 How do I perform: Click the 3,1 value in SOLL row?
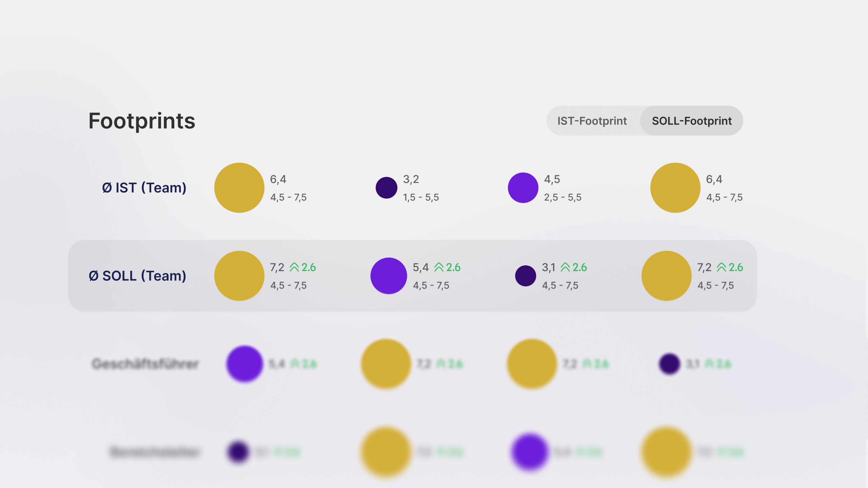click(x=549, y=267)
